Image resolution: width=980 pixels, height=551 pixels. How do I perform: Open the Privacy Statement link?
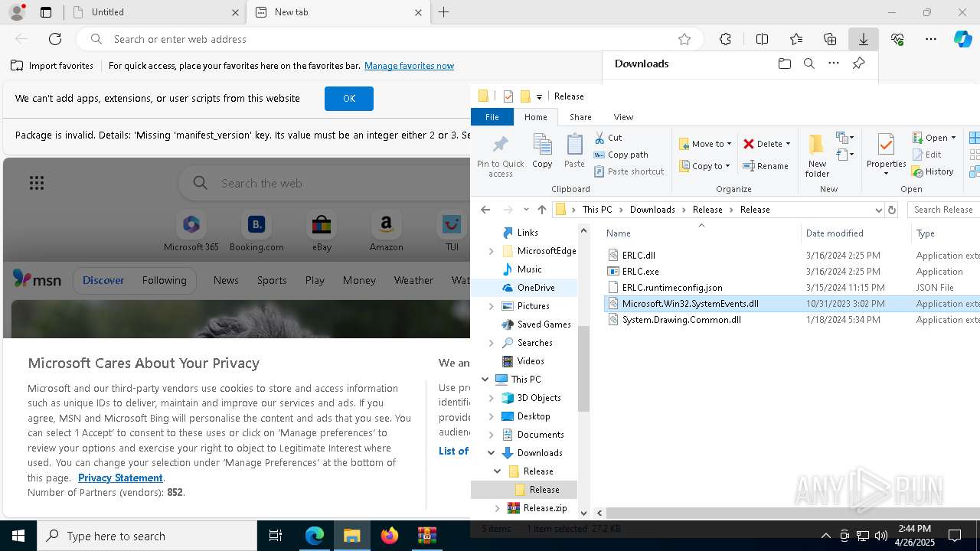(x=120, y=478)
